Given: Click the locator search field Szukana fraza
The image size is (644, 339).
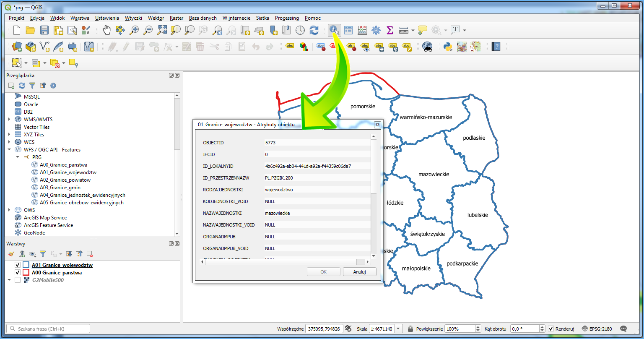Looking at the screenshot, I should coord(48,329).
